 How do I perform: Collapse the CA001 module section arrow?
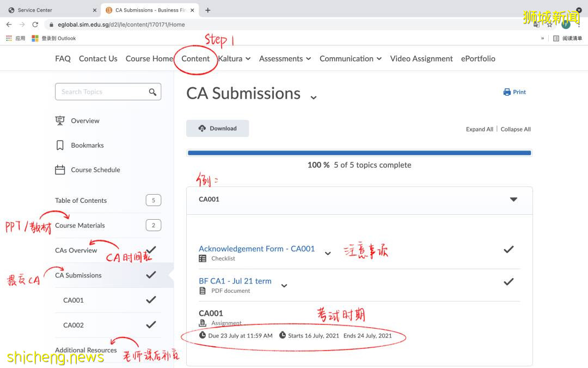coord(513,200)
